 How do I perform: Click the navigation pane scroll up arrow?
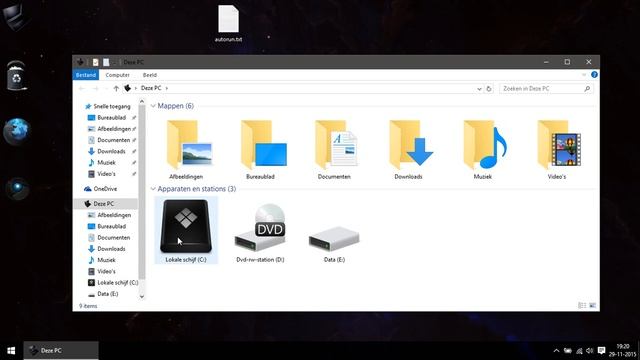pyautogui.click(x=142, y=101)
